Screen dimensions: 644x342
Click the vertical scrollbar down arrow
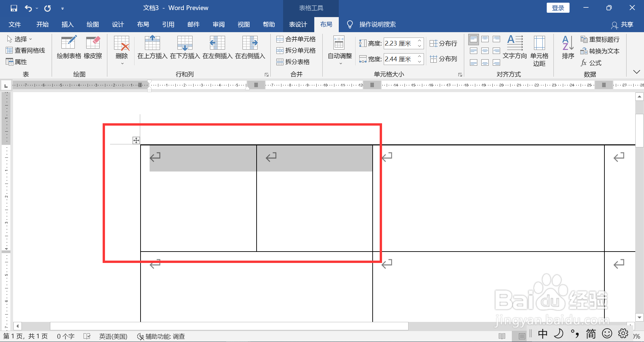639,317
